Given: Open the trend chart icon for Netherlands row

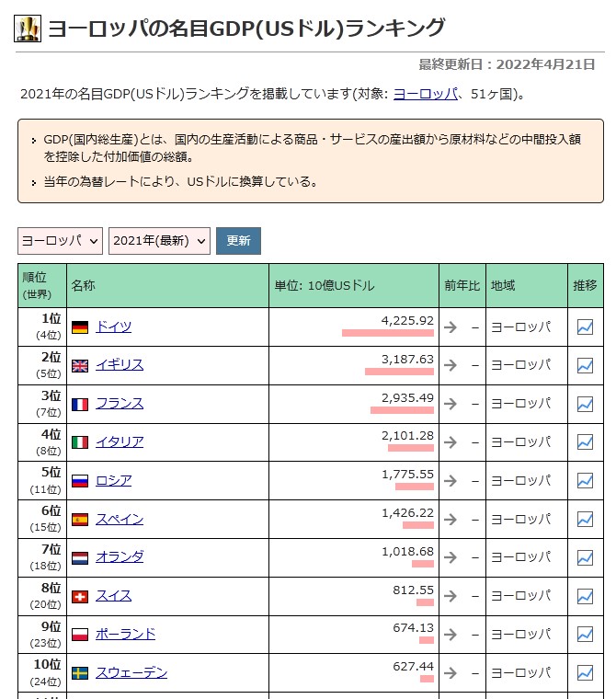Looking at the screenshot, I should [x=585, y=557].
